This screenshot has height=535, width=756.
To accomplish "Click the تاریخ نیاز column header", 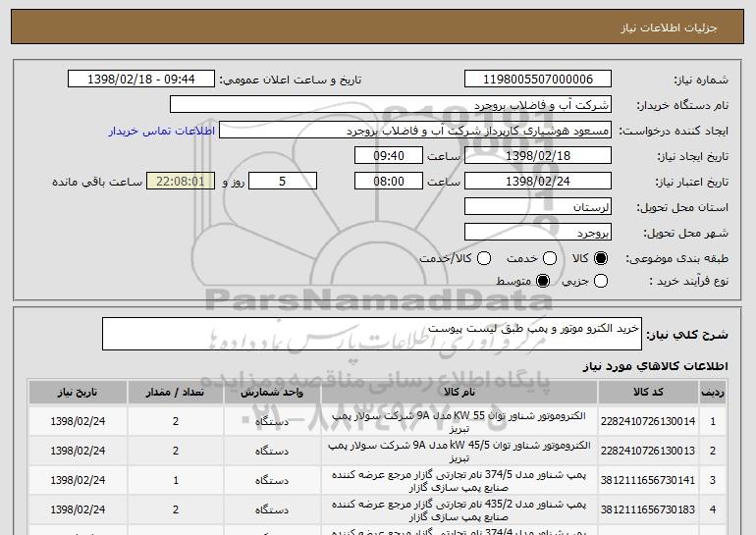I will 78,393.
